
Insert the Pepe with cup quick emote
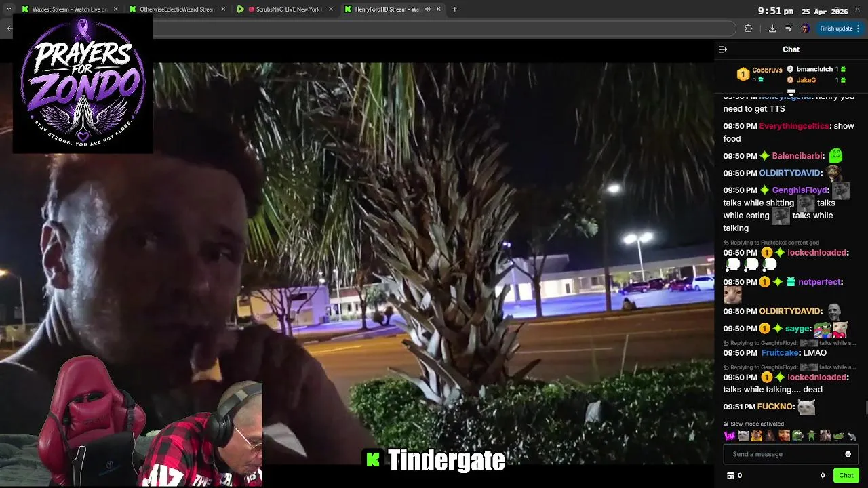pyautogui.click(x=797, y=436)
